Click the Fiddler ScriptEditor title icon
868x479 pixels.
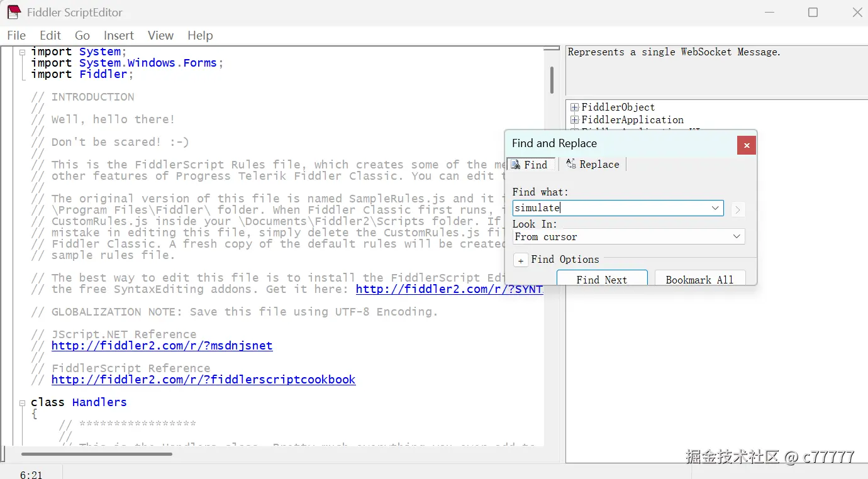coord(14,12)
